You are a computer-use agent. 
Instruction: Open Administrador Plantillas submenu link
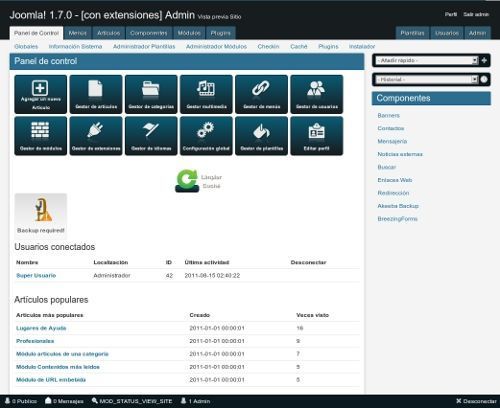[144, 46]
